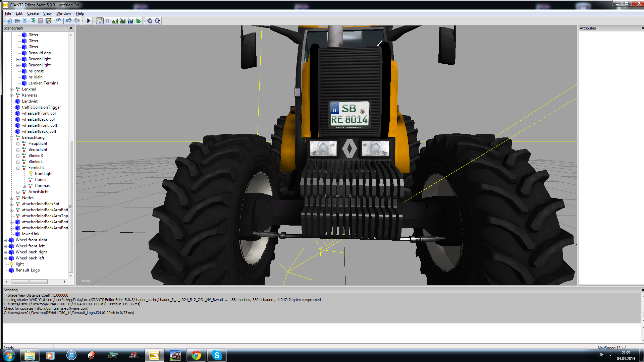Open the File menu
644x362 pixels.
click(x=8, y=13)
